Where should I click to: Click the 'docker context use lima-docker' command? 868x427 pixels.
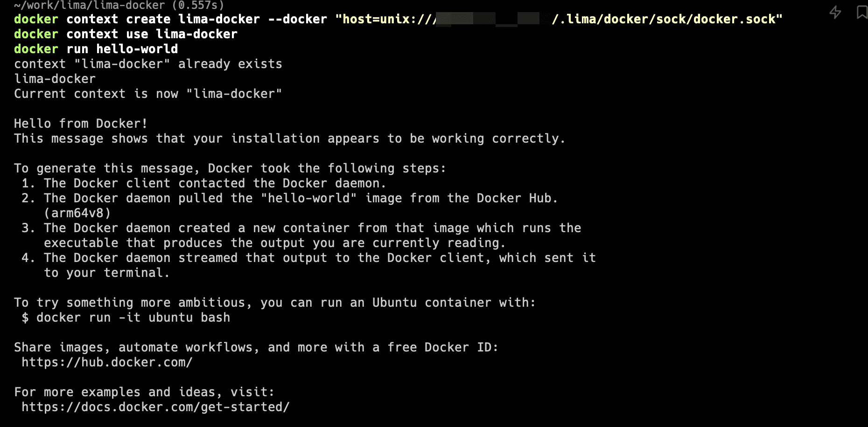click(126, 34)
